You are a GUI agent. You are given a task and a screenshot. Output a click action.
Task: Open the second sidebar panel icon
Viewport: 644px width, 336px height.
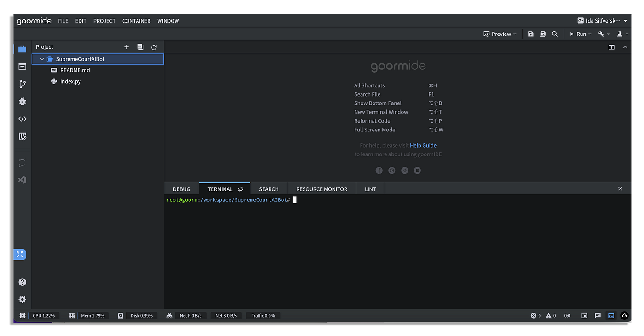[x=22, y=67]
